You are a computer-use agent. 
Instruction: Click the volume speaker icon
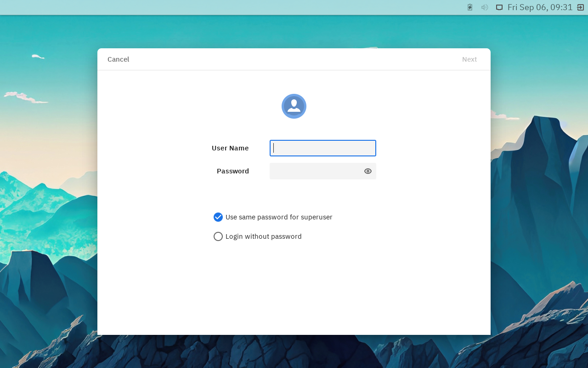(x=485, y=7)
